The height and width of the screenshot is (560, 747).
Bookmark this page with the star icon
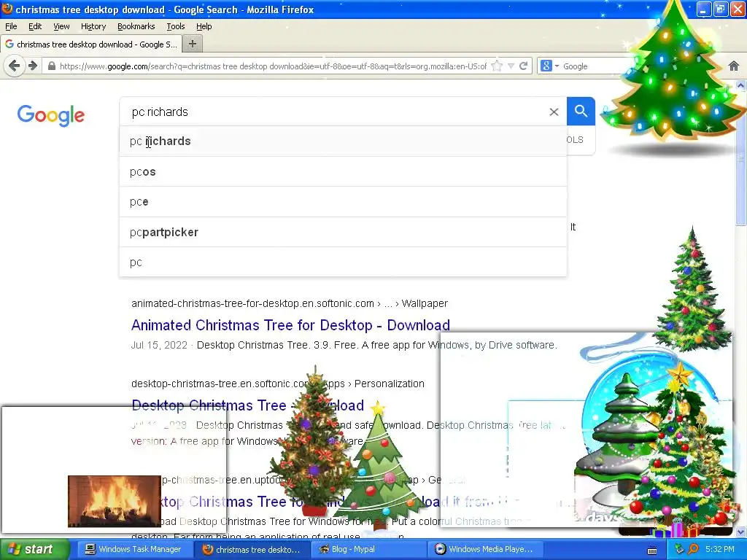[497, 66]
